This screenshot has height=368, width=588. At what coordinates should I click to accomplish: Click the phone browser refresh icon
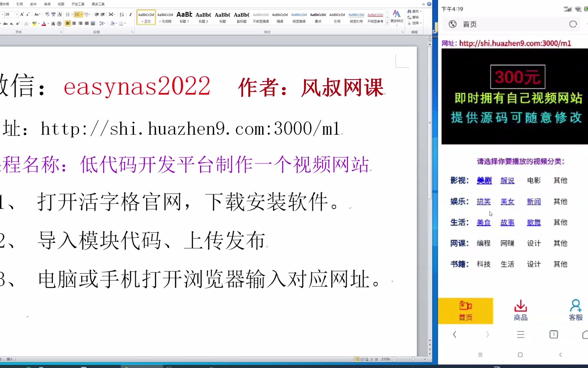[573, 24]
